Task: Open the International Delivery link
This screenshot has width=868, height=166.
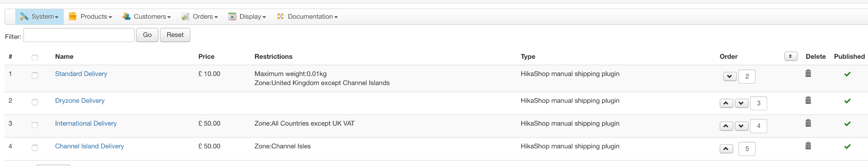Action: pyautogui.click(x=86, y=123)
